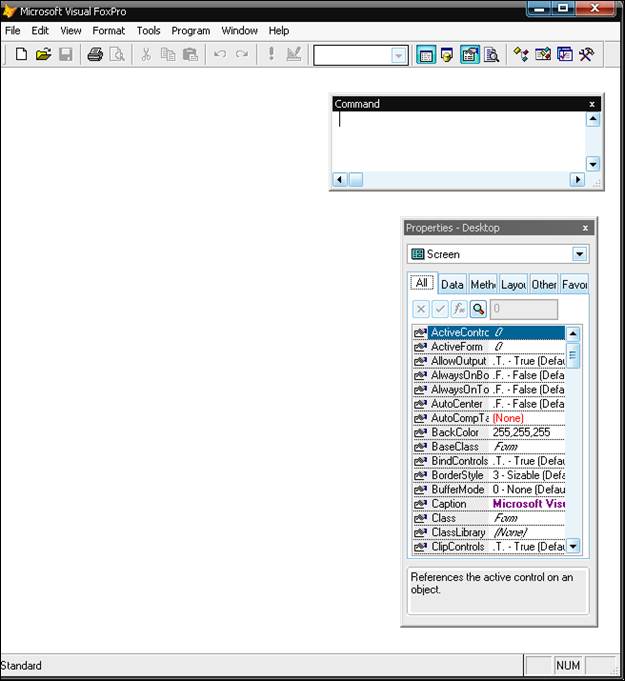Close the Properties - Desktop window

585,228
